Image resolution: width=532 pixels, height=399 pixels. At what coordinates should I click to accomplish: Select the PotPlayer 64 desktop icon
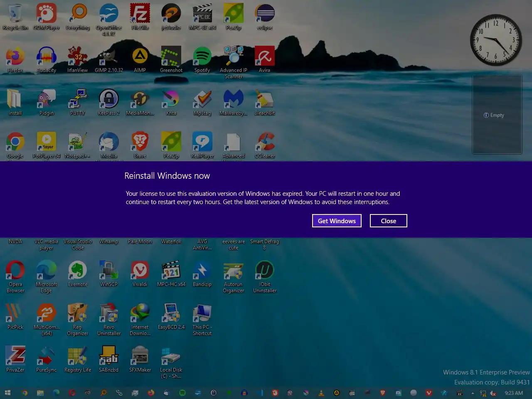pyautogui.click(x=47, y=145)
